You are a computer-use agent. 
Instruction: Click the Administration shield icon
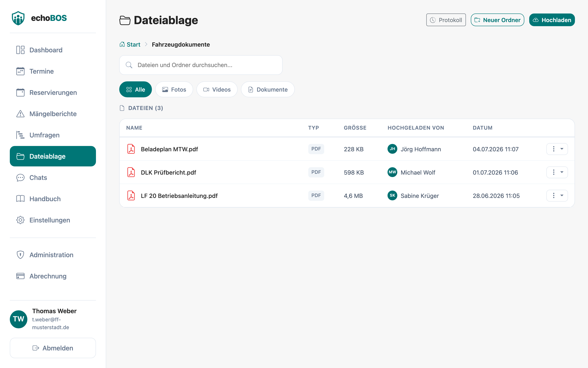coord(20,255)
